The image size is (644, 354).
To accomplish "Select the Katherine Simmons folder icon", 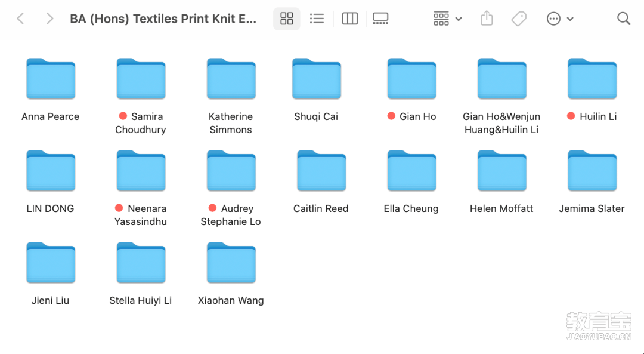I will pos(231,79).
